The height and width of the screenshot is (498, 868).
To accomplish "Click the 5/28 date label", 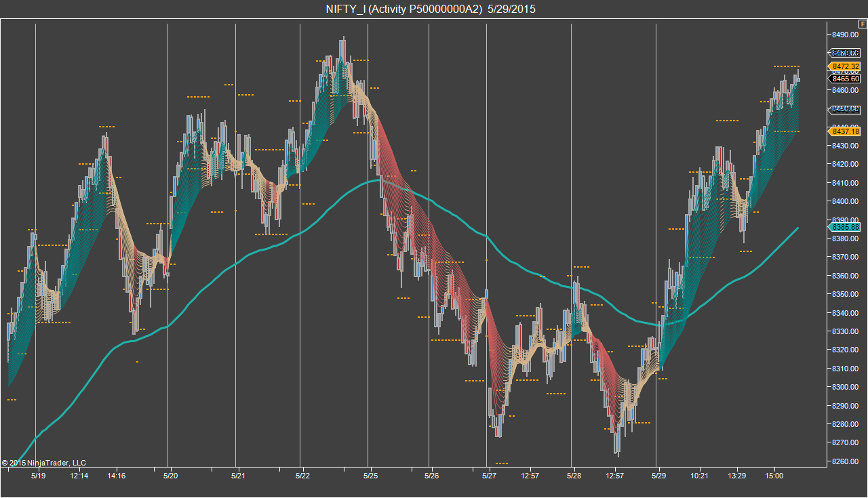I will [x=574, y=476].
